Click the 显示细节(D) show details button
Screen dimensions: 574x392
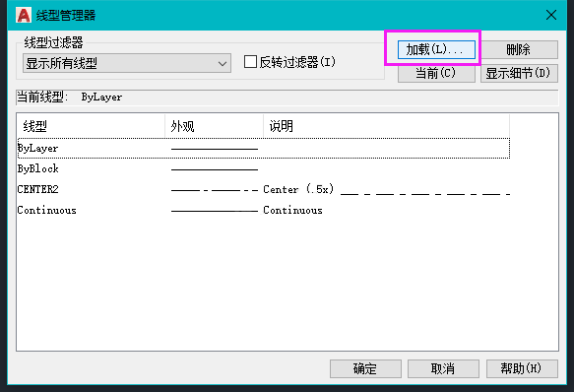(519, 73)
